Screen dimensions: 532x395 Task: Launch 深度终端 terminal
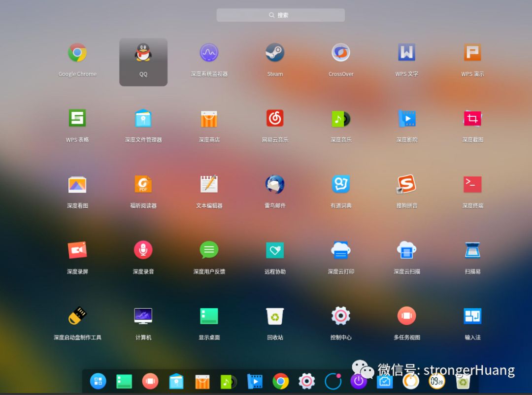click(x=472, y=184)
